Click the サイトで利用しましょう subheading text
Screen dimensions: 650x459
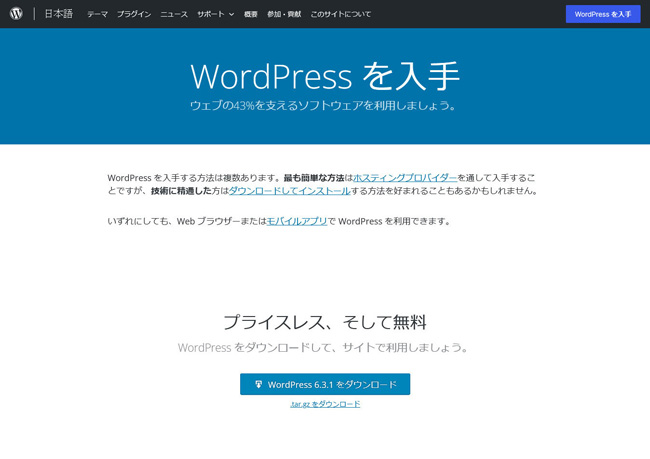[x=325, y=347]
